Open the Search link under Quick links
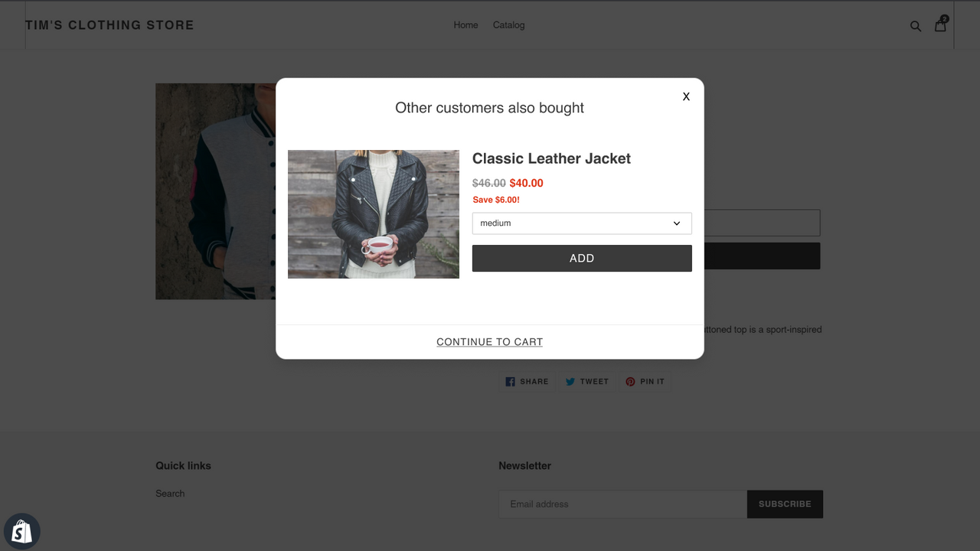980x551 pixels. click(170, 494)
